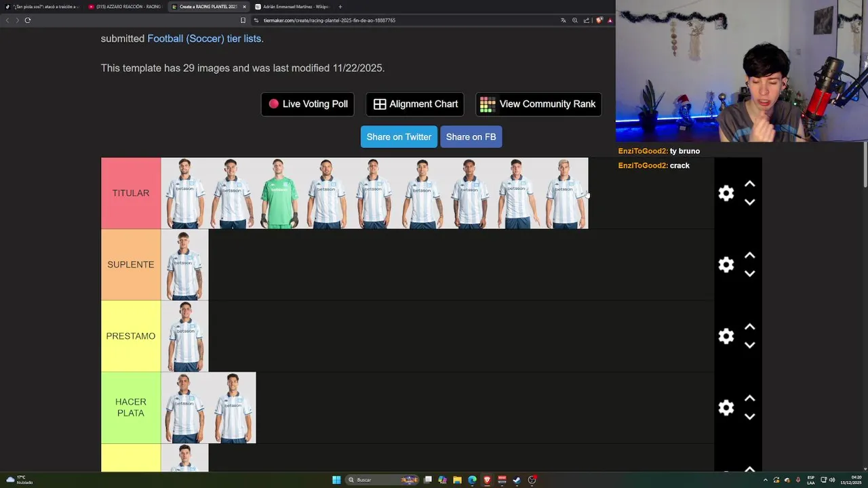
Task: Open Steam from taskbar
Action: point(517,480)
